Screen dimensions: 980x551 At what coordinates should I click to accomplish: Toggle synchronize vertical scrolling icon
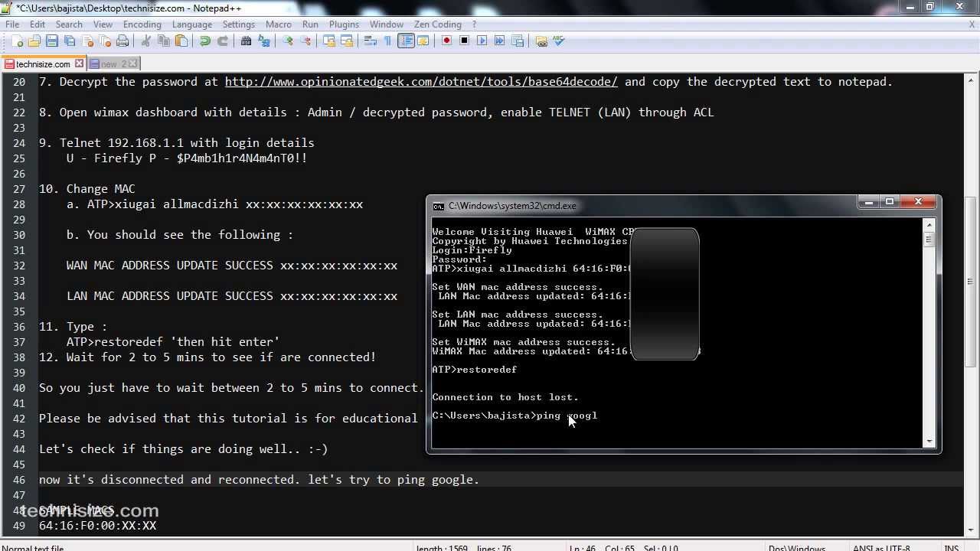(x=329, y=41)
